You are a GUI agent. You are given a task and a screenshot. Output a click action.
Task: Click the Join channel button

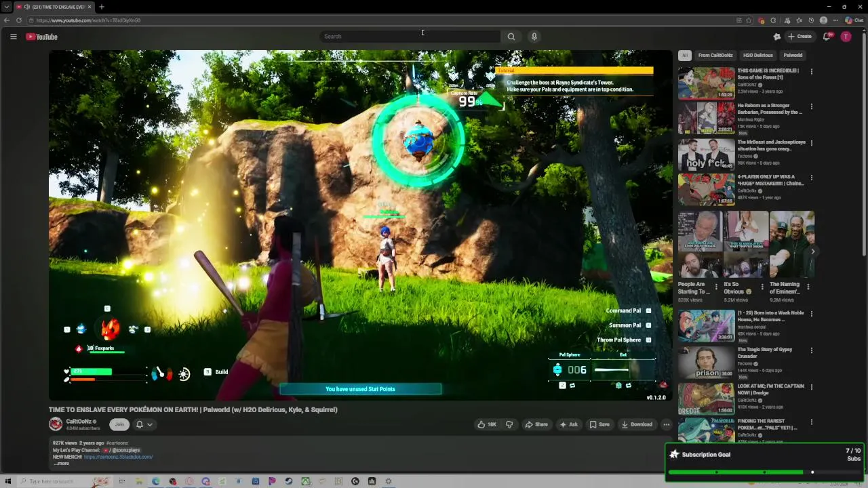119,424
